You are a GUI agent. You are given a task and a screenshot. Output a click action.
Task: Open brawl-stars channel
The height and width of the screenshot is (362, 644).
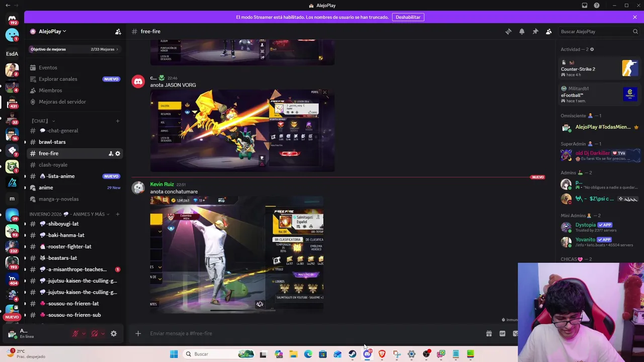74,142
